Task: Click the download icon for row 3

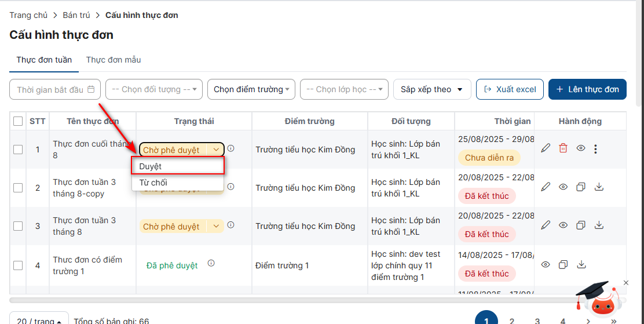Action: point(599,225)
